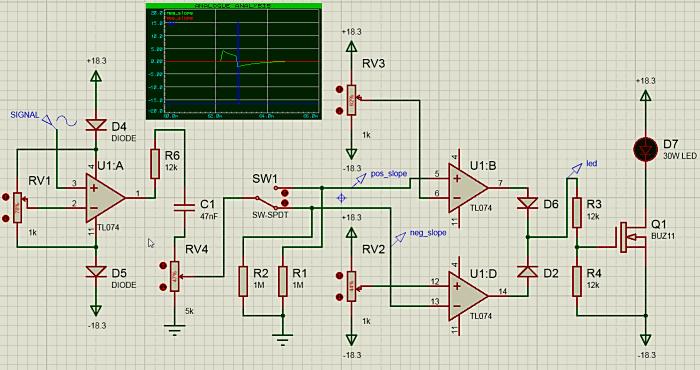Screen dimensions: 700x370
Task: Select the D6 diode symbol
Action: (x=528, y=204)
